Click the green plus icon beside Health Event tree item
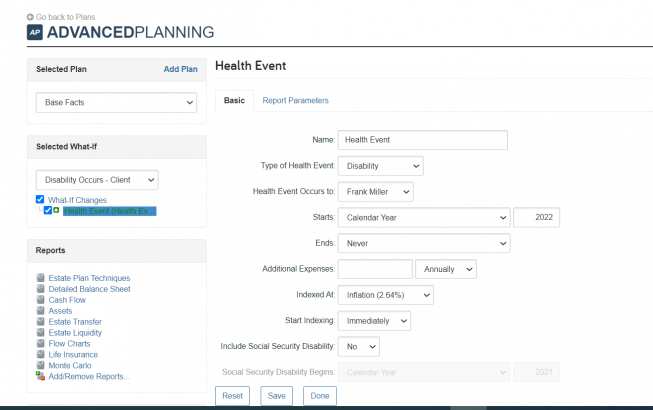This screenshot has width=653, height=410. 56,210
